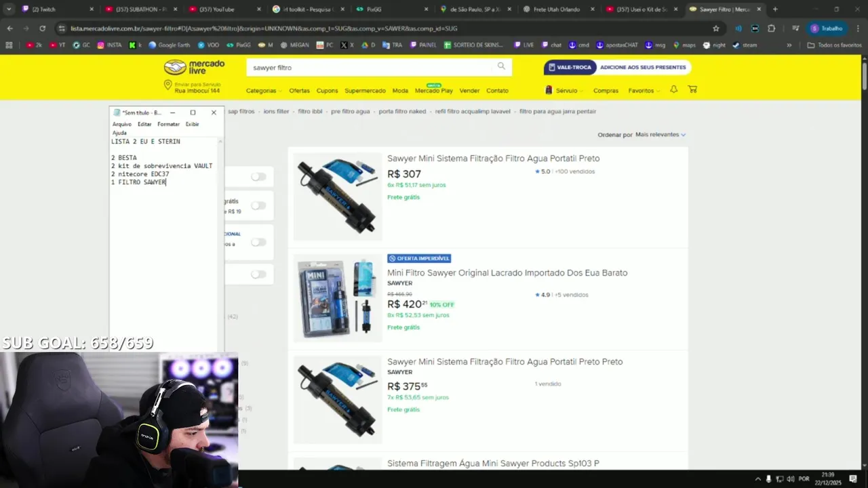Open the maps bookmark
868x488 pixels.
pos(684,45)
